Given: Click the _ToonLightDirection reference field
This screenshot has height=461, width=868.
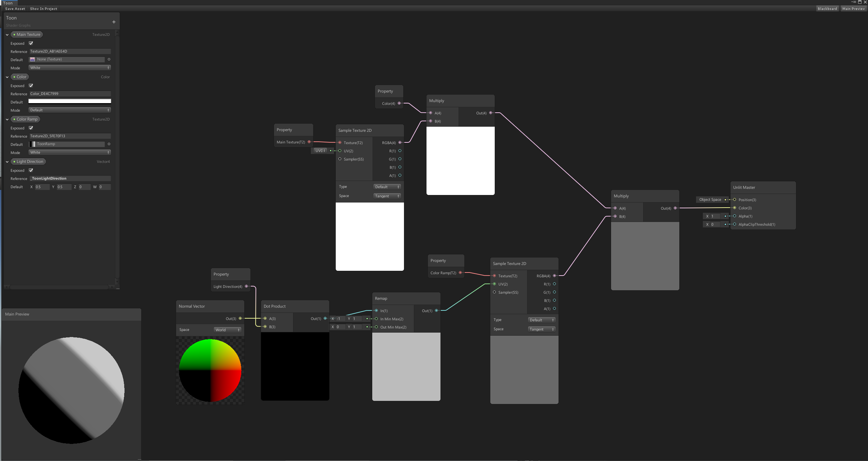Looking at the screenshot, I should tap(70, 179).
